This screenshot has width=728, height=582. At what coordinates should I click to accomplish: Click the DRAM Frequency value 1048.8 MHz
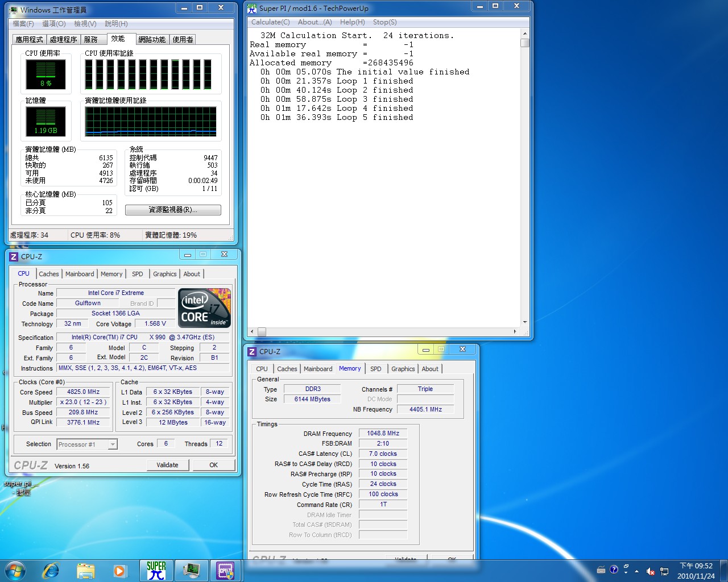tap(383, 433)
